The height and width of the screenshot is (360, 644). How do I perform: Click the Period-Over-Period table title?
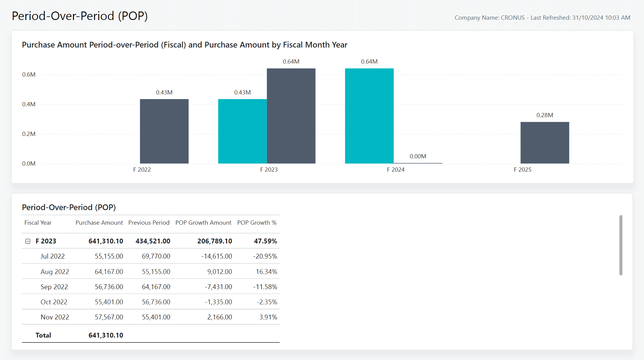click(x=69, y=207)
